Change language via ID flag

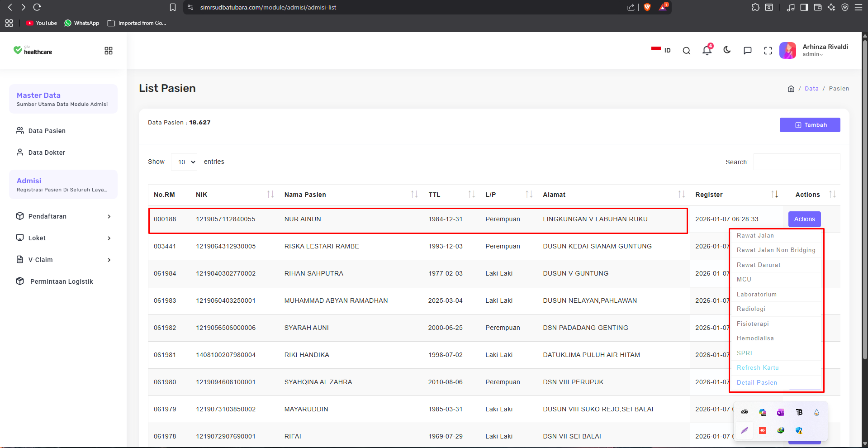click(x=661, y=50)
